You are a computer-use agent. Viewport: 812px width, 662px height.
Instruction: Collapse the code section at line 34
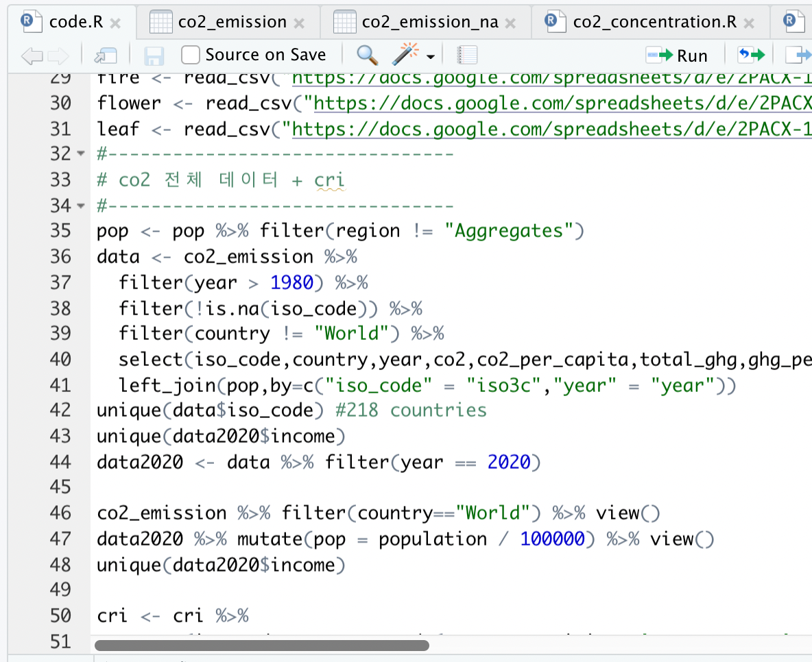[81, 205]
